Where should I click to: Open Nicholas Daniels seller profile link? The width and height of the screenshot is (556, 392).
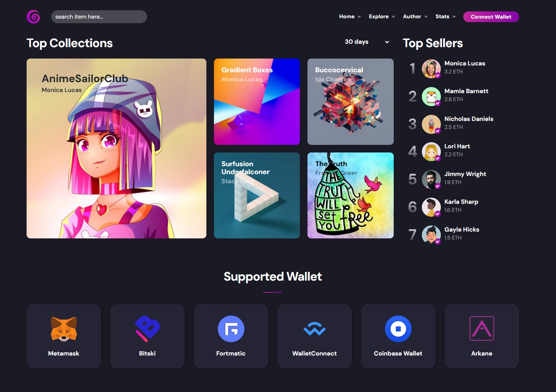469,119
